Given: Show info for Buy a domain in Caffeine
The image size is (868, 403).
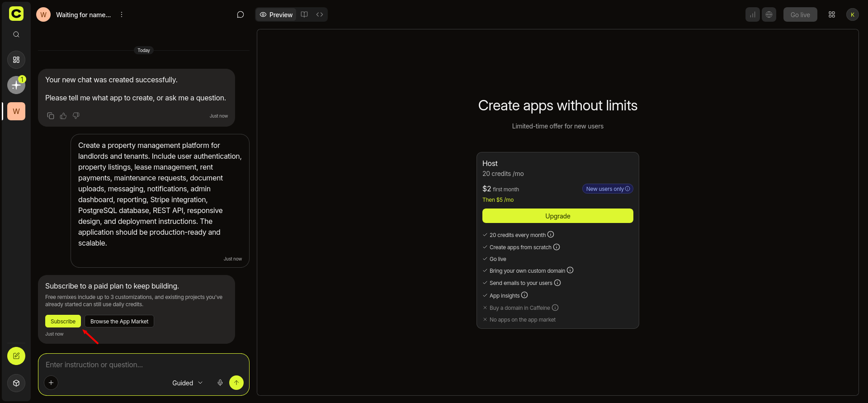Looking at the screenshot, I should 555,308.
